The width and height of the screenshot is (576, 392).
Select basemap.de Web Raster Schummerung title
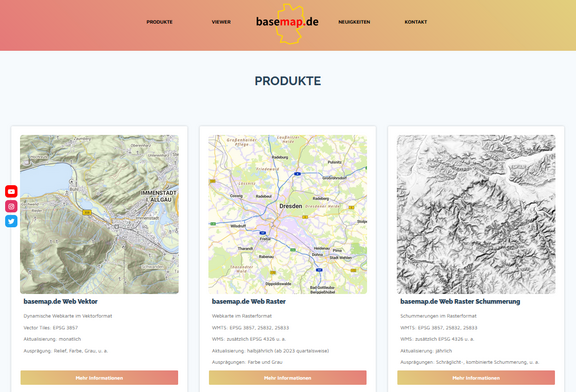coord(460,302)
